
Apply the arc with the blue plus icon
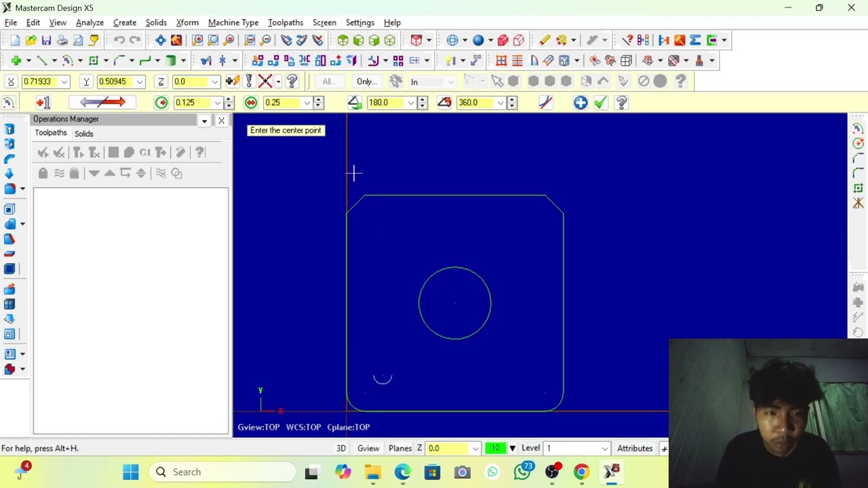pyautogui.click(x=580, y=102)
